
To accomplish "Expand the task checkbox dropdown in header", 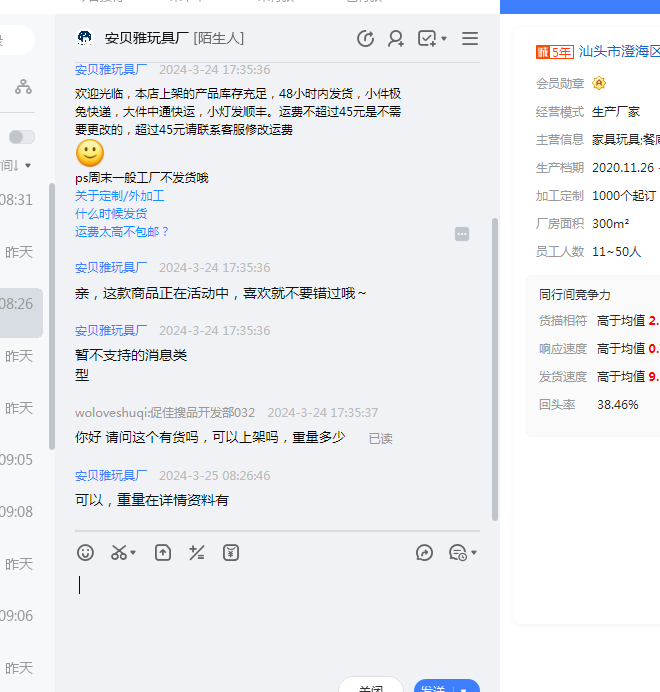I will [444, 39].
